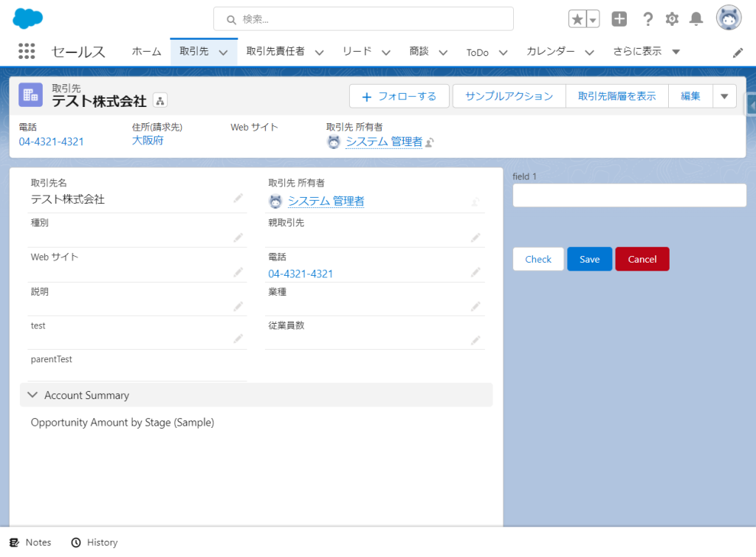The width and height of the screenshot is (756, 557).
Task: Open システム 管理者 link in details section
Action: coord(326,201)
